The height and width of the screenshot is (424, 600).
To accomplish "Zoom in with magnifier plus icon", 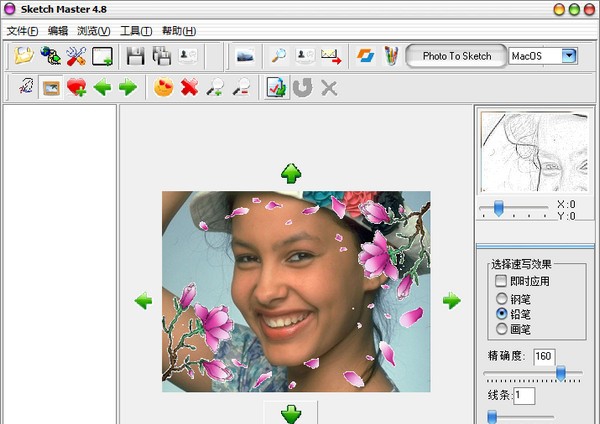I will point(215,87).
